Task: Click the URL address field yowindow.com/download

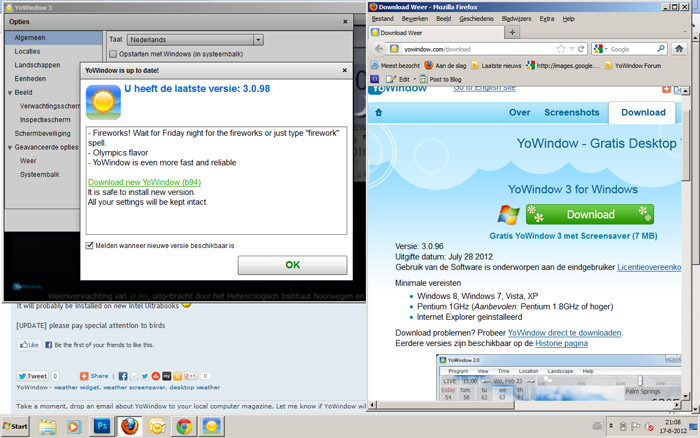Action: pos(478,49)
